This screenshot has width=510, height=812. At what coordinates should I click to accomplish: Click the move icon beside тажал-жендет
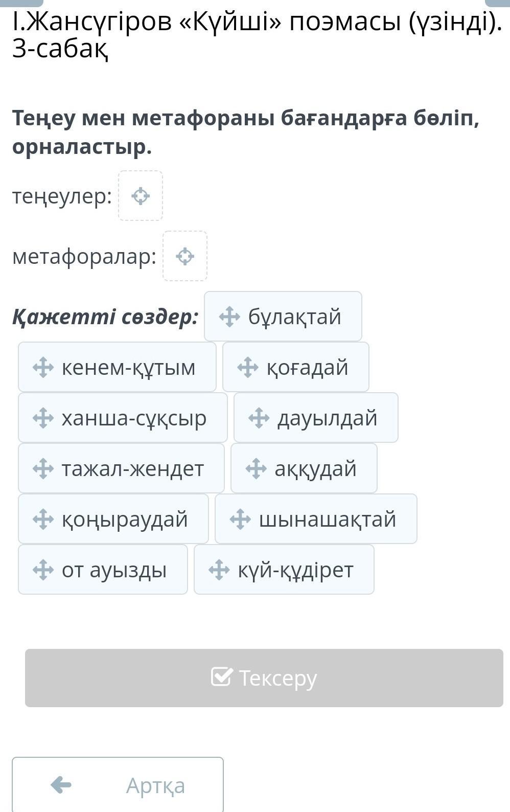click(43, 468)
